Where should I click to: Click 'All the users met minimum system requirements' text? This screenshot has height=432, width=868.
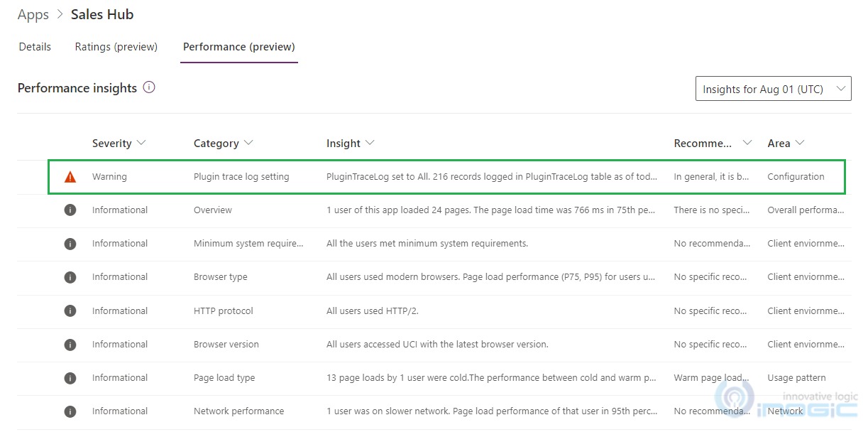coord(427,244)
